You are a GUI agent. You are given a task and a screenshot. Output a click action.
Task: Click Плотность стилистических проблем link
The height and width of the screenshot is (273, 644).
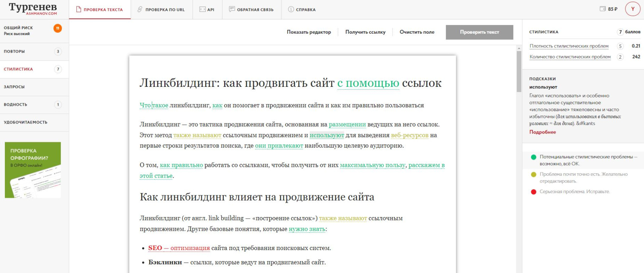569,46
